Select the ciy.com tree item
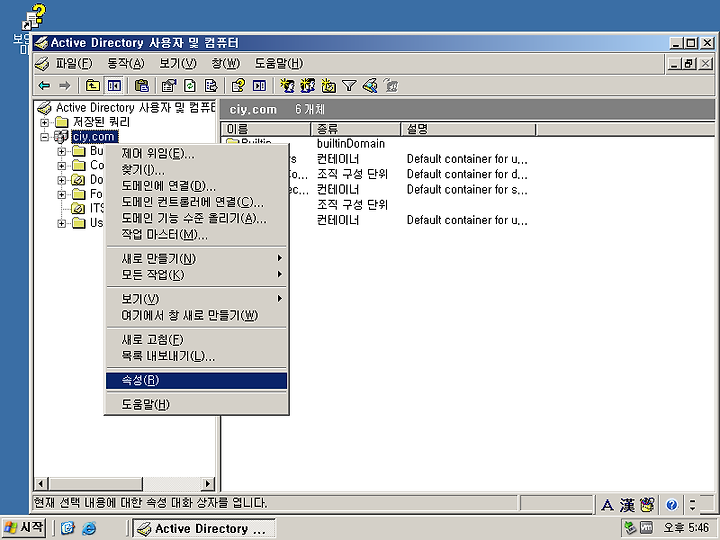Viewport: 720px width, 540px height. (x=94, y=137)
